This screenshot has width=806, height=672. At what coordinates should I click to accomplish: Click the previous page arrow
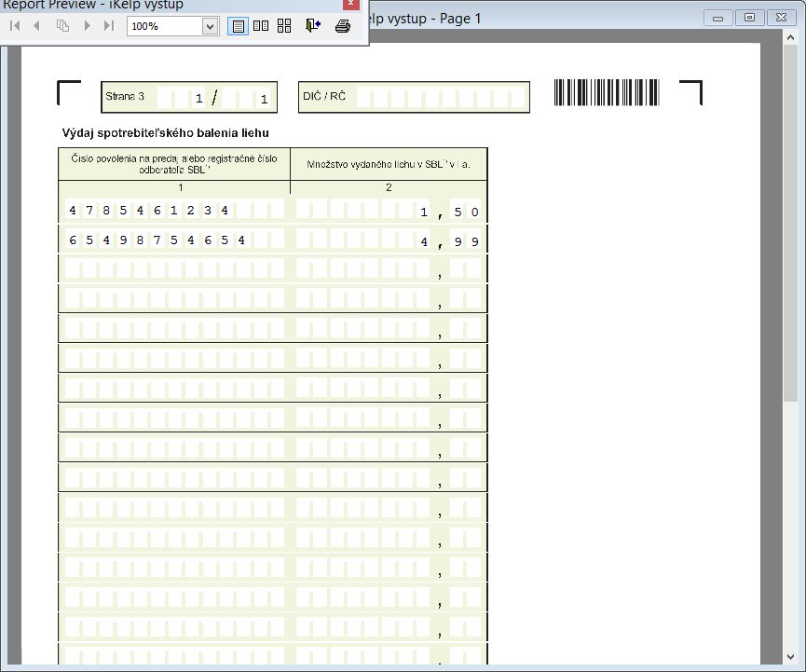[x=37, y=26]
